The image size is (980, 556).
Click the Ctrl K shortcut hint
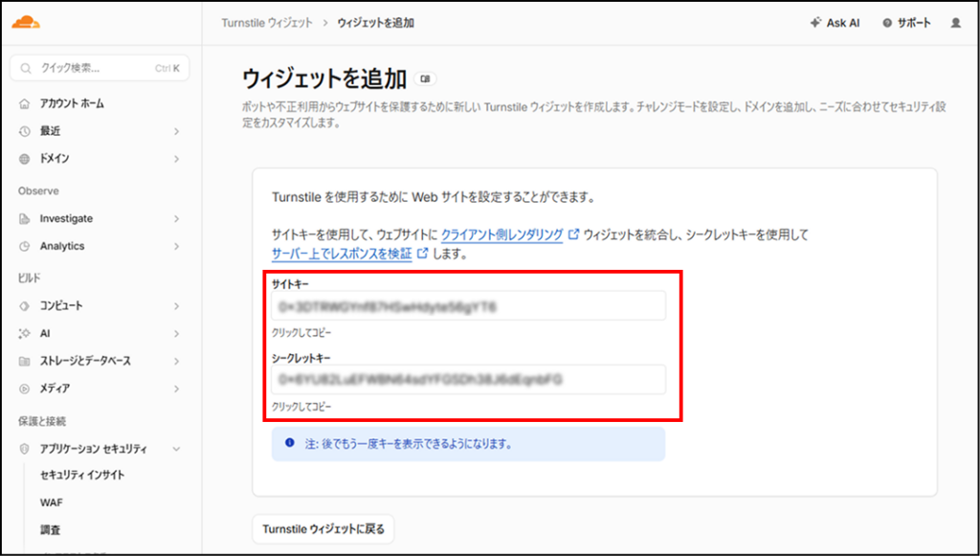coord(167,69)
